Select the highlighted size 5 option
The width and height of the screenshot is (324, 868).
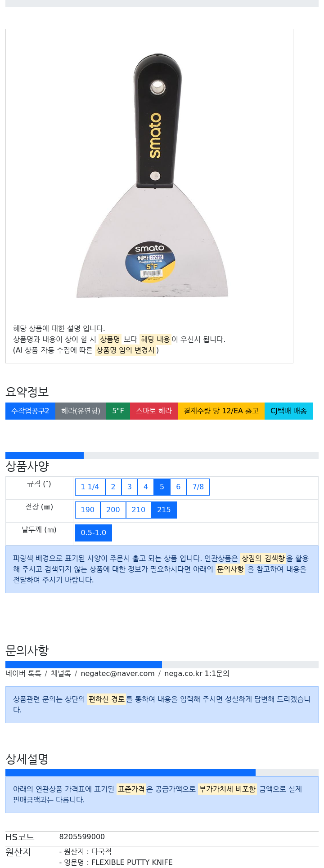tap(162, 487)
